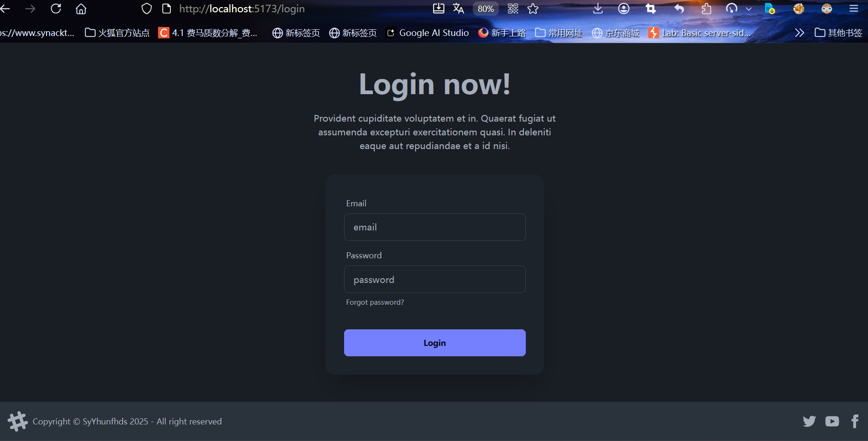Open the Google AI Studio bookmark

[428, 33]
